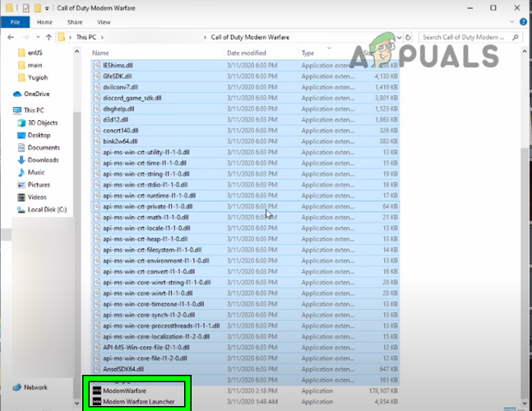The width and height of the screenshot is (532, 411).
Task: Click the d3d12.dll file icon
Action: tap(97, 119)
